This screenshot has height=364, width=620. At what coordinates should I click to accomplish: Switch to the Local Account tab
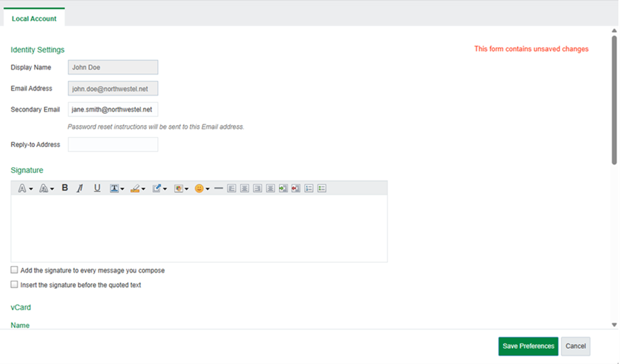34,19
